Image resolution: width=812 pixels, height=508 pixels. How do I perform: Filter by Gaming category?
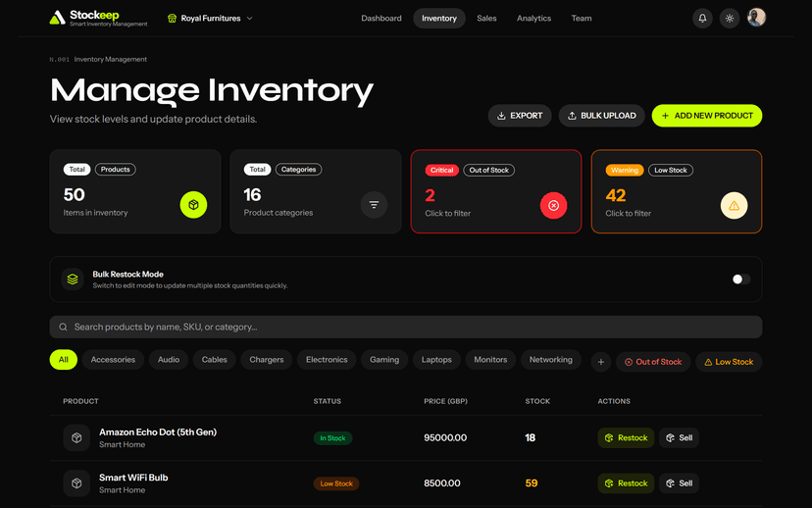point(384,359)
